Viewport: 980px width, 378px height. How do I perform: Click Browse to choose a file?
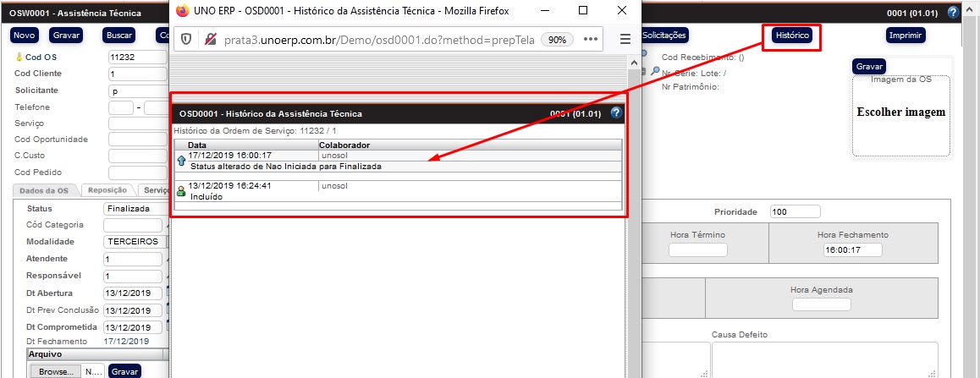(55, 371)
